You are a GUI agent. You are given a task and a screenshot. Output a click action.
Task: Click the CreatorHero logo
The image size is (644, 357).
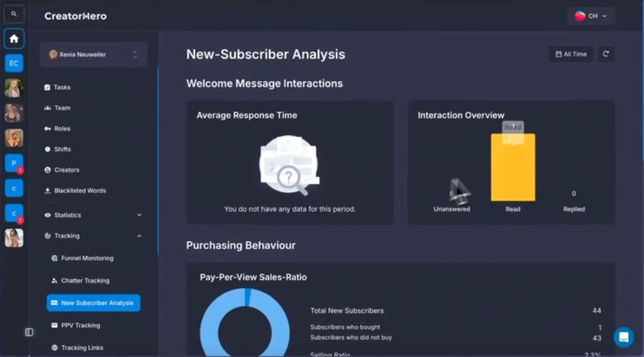pyautogui.click(x=76, y=16)
